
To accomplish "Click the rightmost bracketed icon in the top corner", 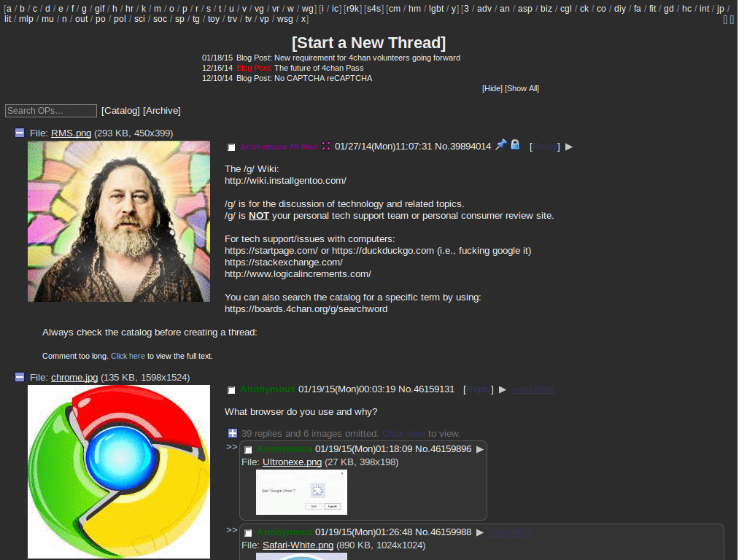I will pyautogui.click(x=730, y=20).
